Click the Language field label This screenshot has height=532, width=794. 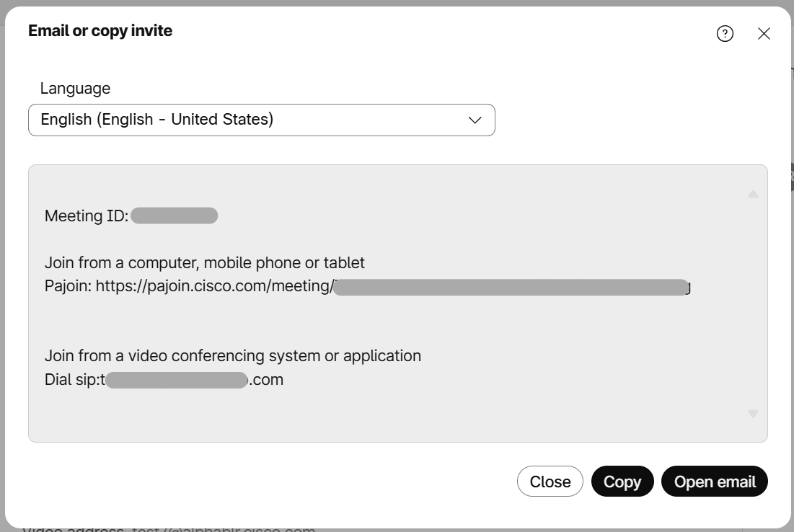click(x=75, y=88)
